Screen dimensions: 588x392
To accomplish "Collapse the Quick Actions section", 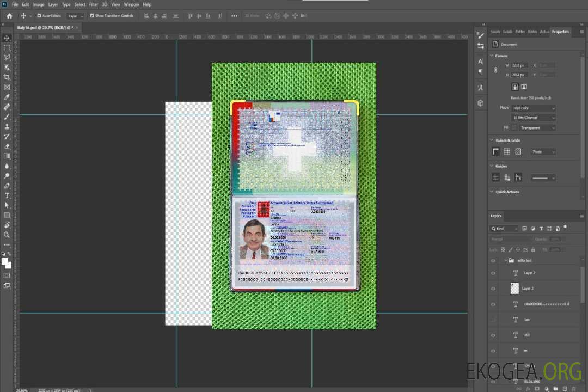I will pos(492,192).
